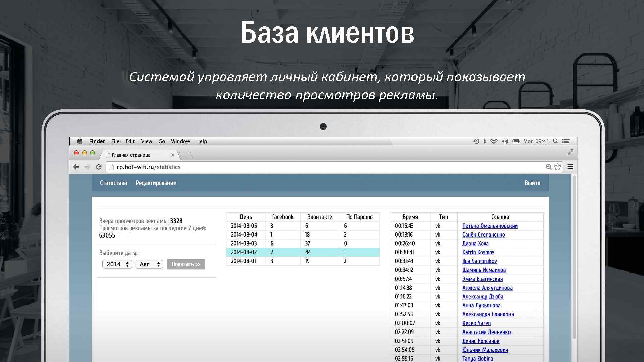
Task: Click the volume icon in menu bar
Action: pyautogui.click(x=505, y=141)
